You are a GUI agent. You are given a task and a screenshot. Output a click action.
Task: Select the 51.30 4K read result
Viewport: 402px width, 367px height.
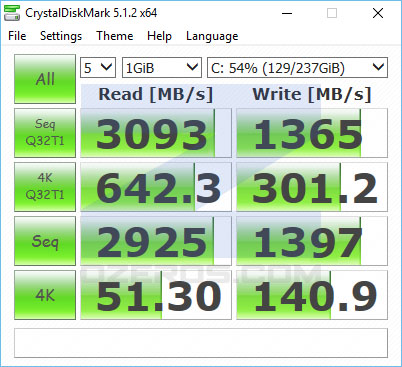[x=156, y=295]
